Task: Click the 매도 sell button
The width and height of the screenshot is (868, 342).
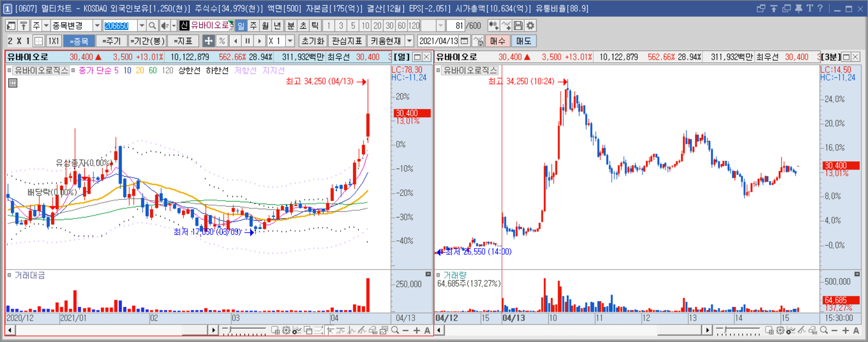Action: [524, 41]
